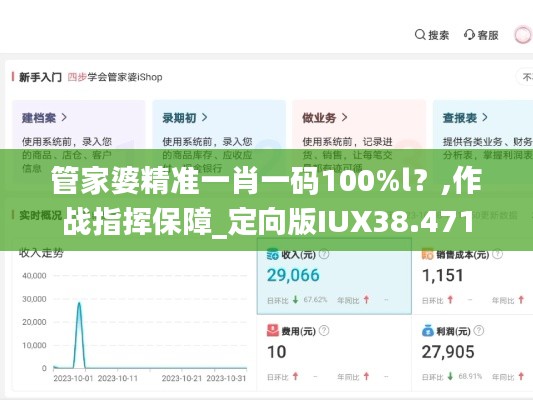Viewport: 533px width, 400px height.
Task: Click the 40,000 y-axis label
Action: 34,276
